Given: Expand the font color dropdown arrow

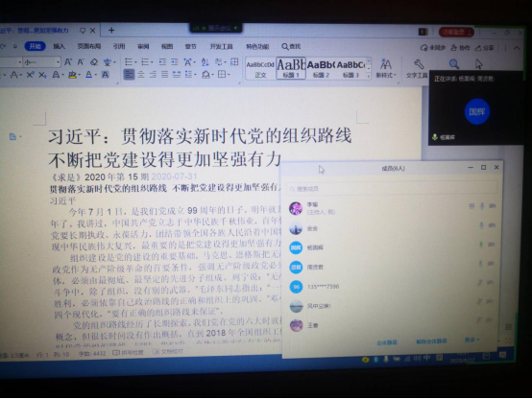Looking at the screenshot, I should coord(96,75).
